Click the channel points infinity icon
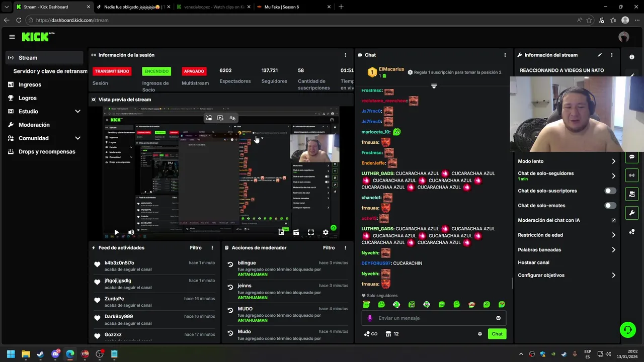644x362 pixels. (x=371, y=334)
